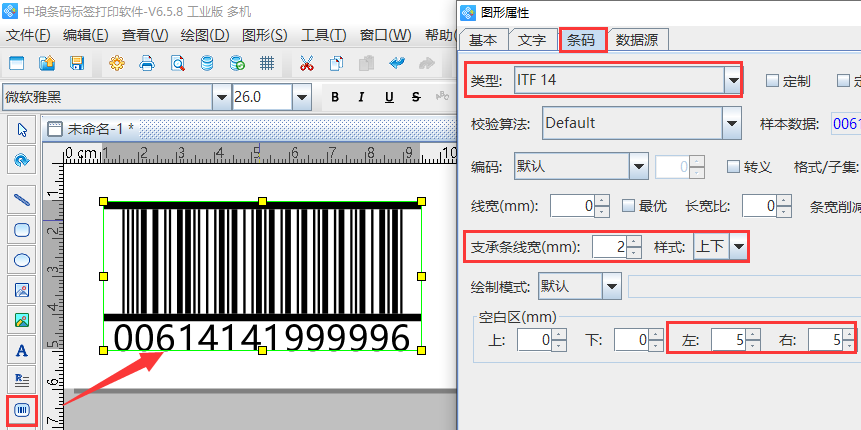This screenshot has width=861, height=430.
Task: Open the 绘图(D) menu
Action: point(204,35)
